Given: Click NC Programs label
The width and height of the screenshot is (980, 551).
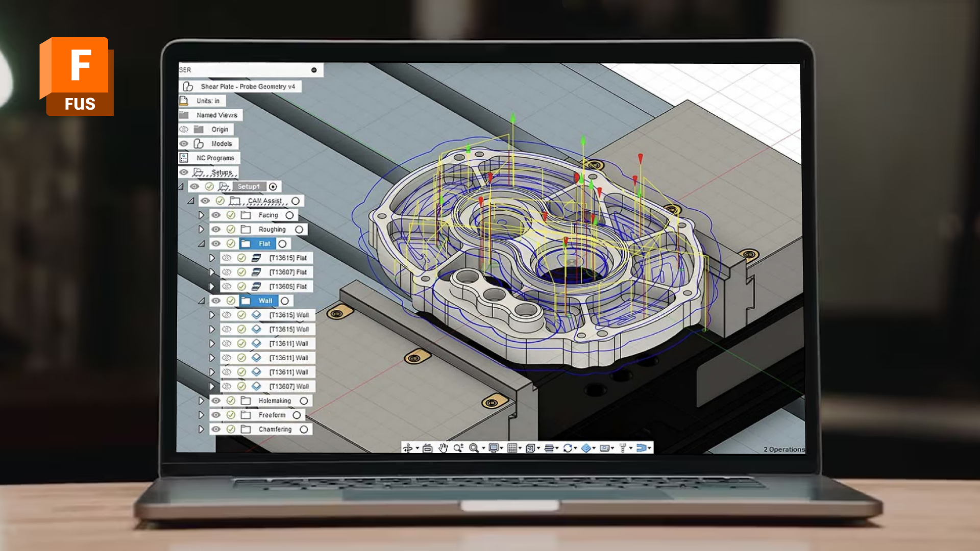Looking at the screenshot, I should (x=215, y=158).
